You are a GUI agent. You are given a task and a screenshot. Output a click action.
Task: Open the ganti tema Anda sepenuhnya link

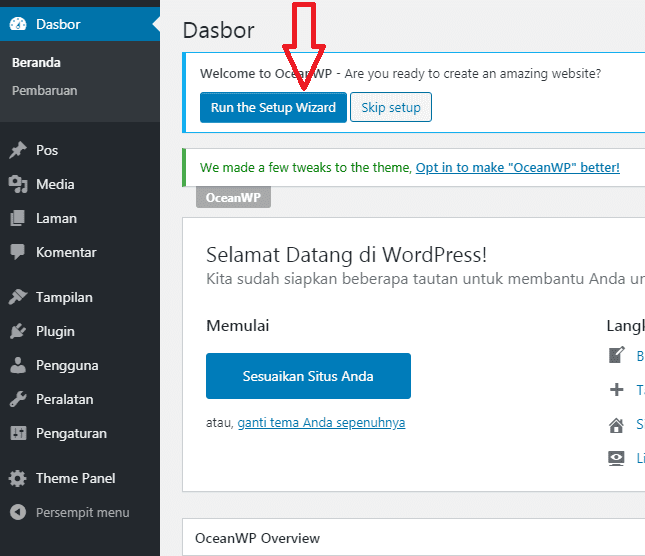(x=321, y=423)
